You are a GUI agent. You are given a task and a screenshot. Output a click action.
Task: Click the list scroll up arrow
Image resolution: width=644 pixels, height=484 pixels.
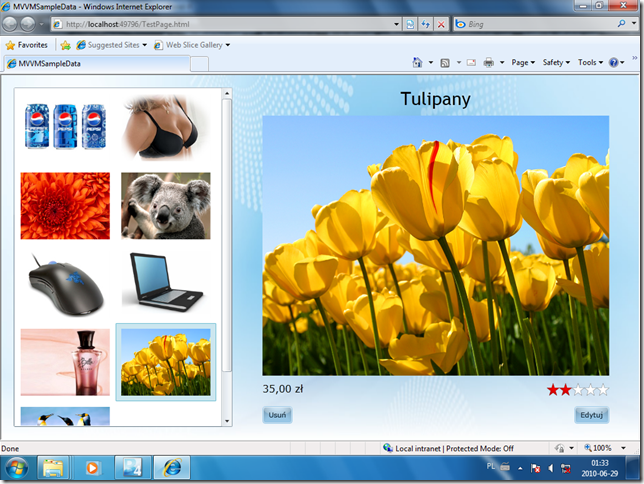tap(227, 93)
